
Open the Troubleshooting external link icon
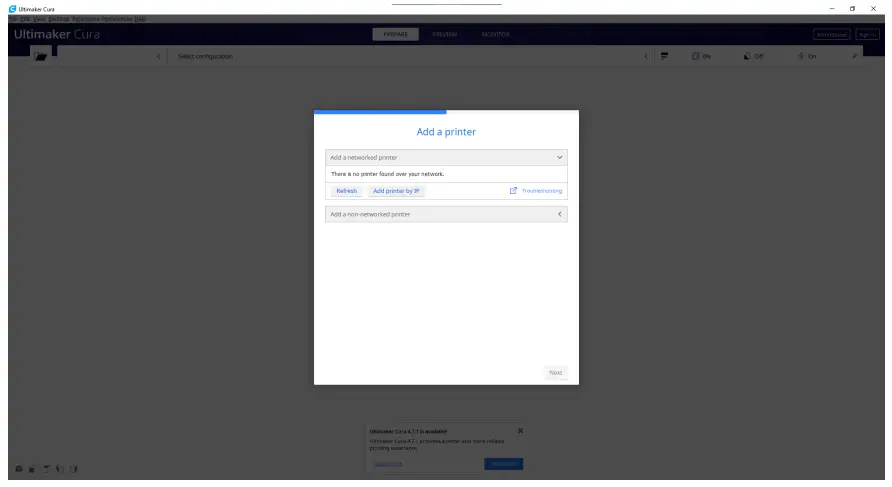click(x=513, y=191)
